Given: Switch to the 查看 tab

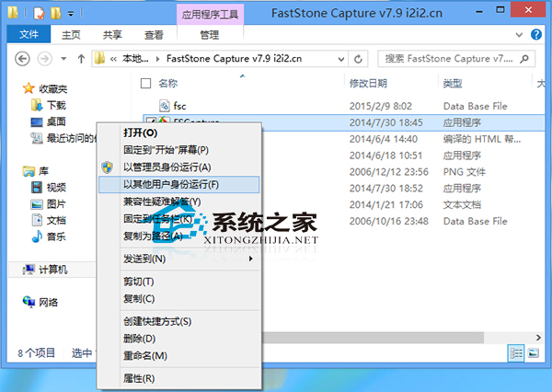Looking at the screenshot, I should point(154,35).
